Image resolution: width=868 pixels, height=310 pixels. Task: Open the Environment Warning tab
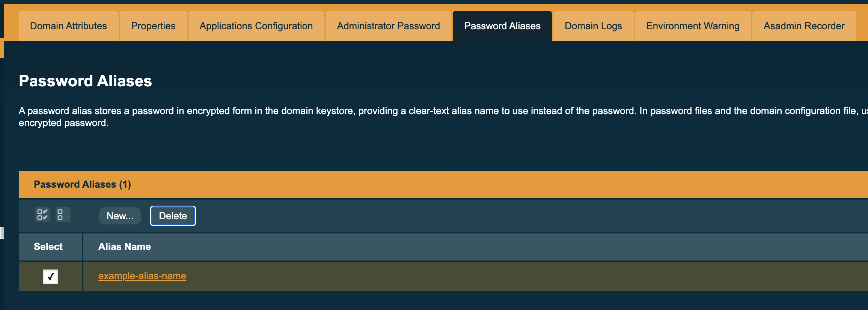(x=692, y=26)
